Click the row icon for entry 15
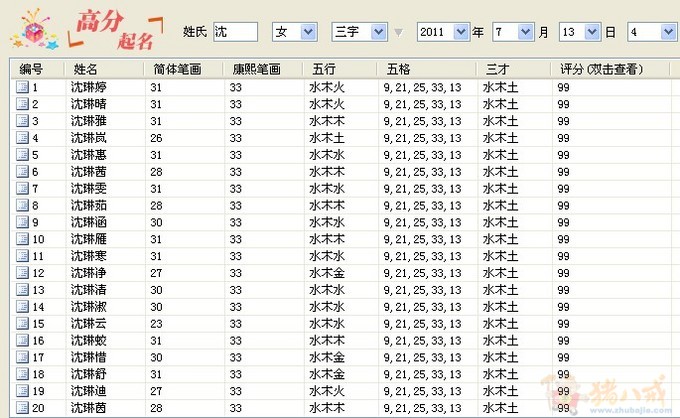680x418 pixels. 23,323
